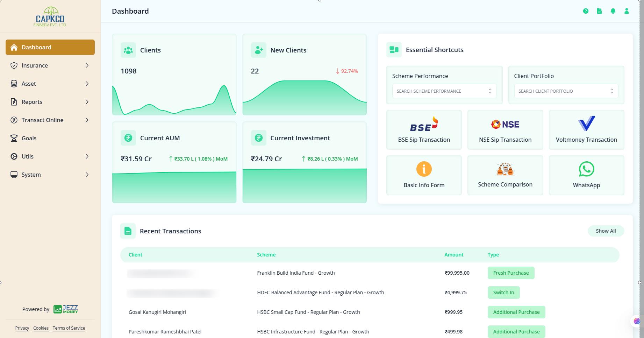This screenshot has height=338, width=644.
Task: Open the Search Scheme Performance dropdown
Action: pyautogui.click(x=444, y=91)
